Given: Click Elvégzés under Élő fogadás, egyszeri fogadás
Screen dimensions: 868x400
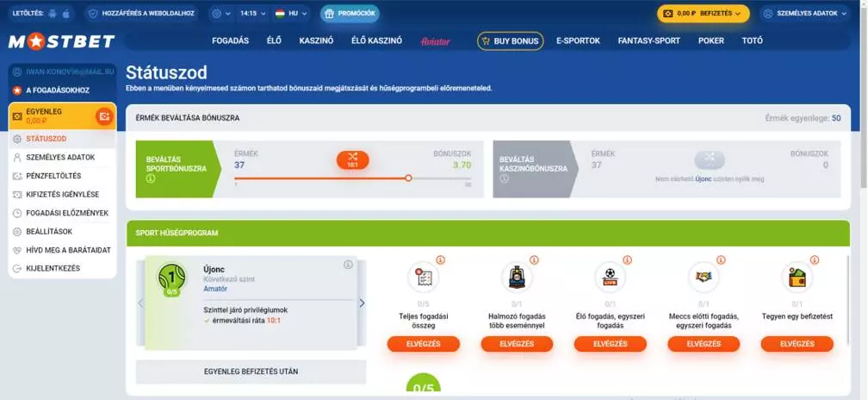Looking at the screenshot, I should (610, 343).
